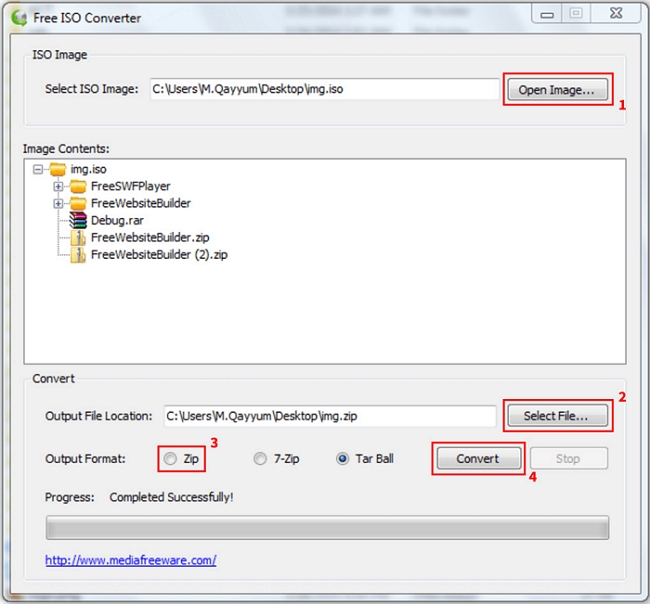Collapse the img.iso tree root
The height and width of the screenshot is (604, 650).
click(x=38, y=170)
